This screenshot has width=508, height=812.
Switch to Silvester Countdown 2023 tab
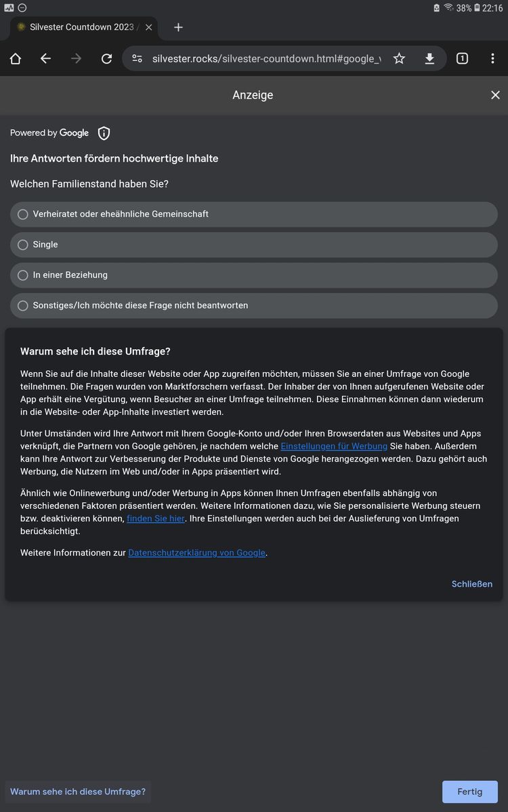click(x=78, y=27)
